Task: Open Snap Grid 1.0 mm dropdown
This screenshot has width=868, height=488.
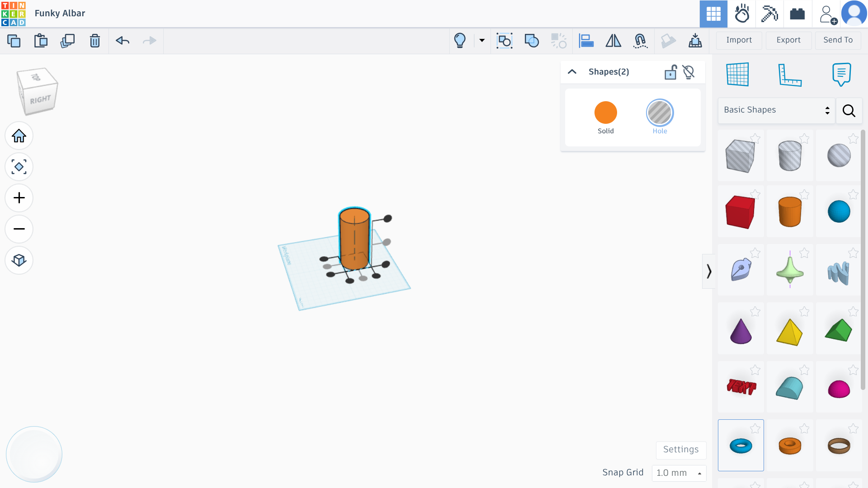Action: pos(679,473)
